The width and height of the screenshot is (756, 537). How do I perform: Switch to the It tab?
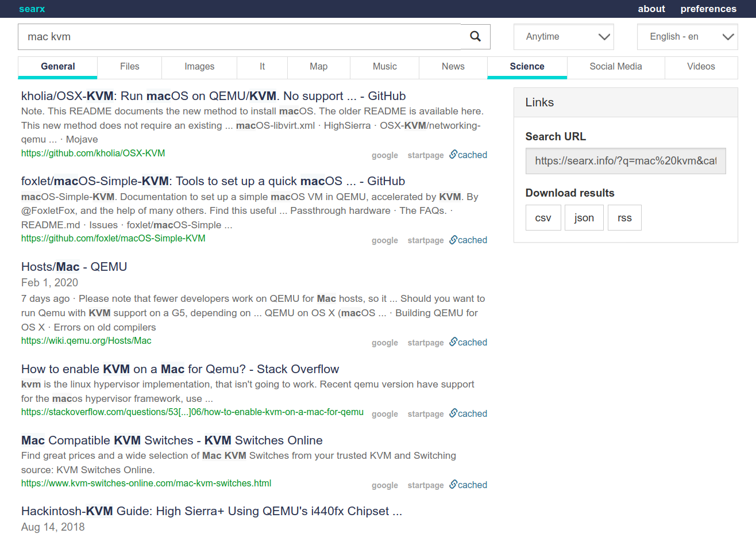[262, 67]
